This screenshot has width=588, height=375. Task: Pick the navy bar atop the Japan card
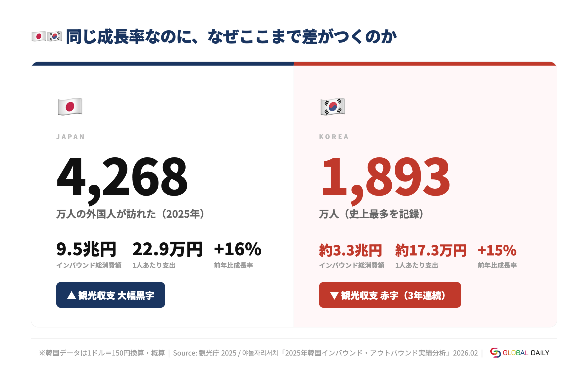163,64
